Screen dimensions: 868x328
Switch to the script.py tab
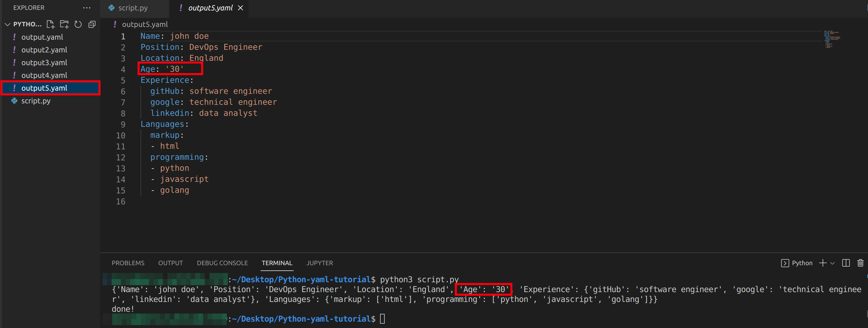tap(133, 8)
